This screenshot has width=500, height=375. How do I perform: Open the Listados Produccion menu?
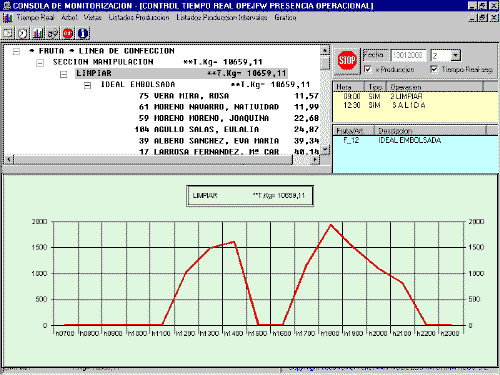click(x=139, y=17)
